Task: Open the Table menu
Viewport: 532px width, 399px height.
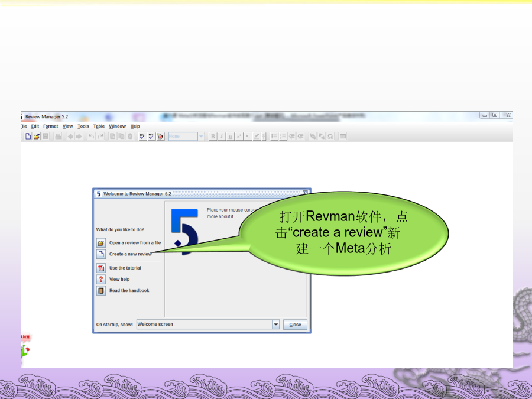Action: click(x=99, y=126)
